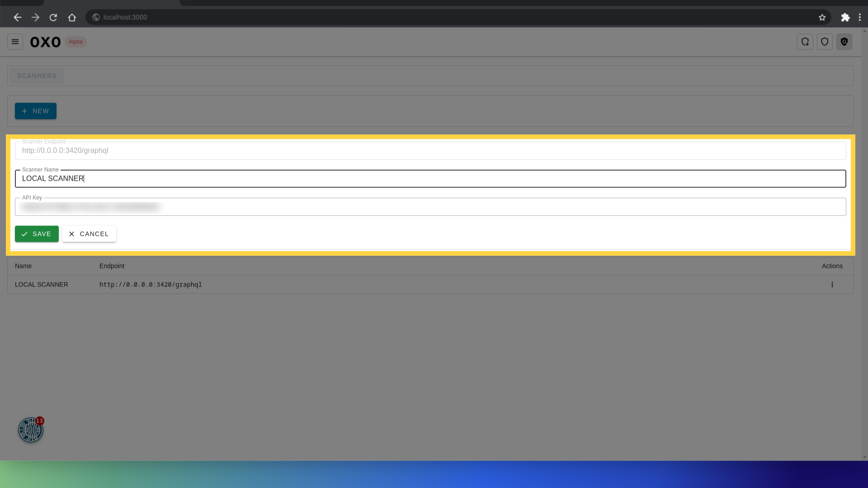Toggle the home button in browser toolbar
The image size is (868, 488).
[71, 17]
